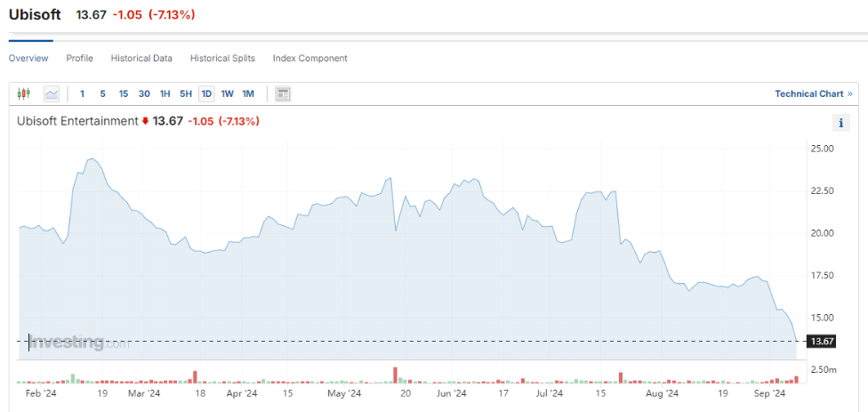The height and width of the screenshot is (412, 868).
Task: Go to the Historical Data tab
Action: pos(141,58)
